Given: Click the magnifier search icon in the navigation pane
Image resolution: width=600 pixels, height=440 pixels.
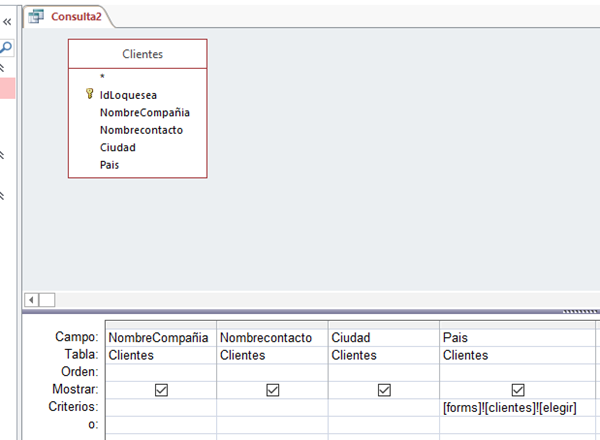Looking at the screenshot, I should [7, 48].
